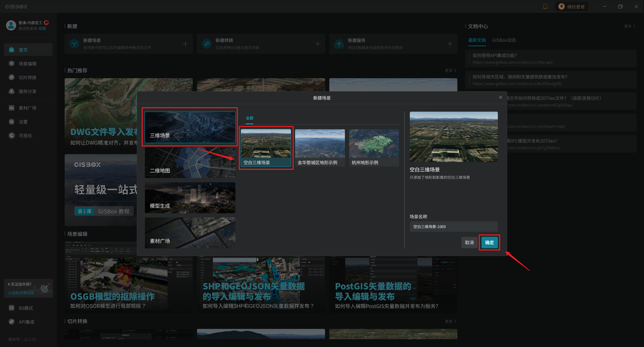Screen dimensions: 644x347
Task: Click the 服务分发 menu label
Action: tap(28, 91)
